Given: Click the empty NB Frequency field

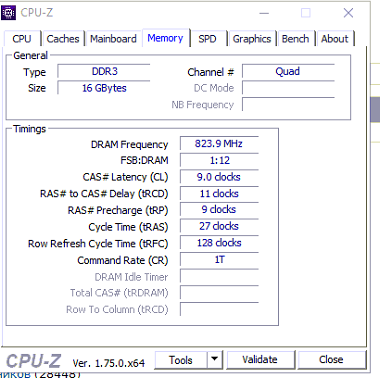Looking at the screenshot, I should coord(288,104).
